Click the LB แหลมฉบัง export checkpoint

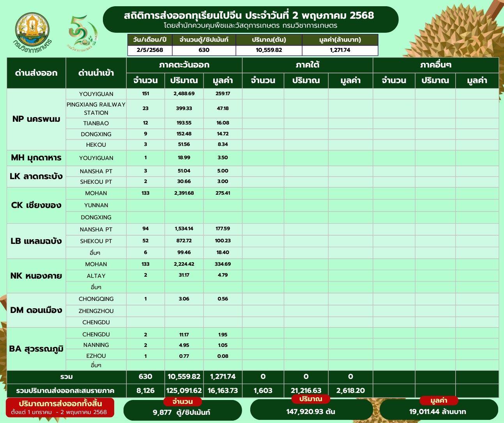36,241
